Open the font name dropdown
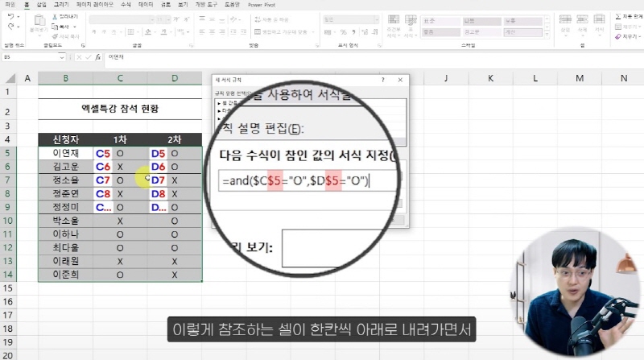Image resolution: width=644 pixels, height=360 pixels. tap(152, 19)
